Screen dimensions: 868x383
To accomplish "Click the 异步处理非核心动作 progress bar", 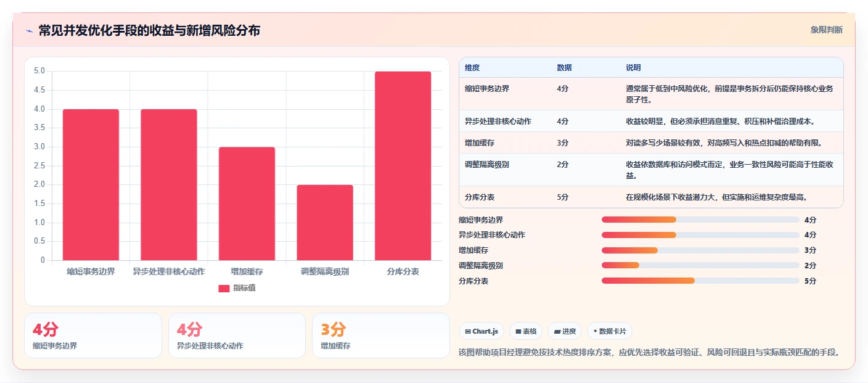I will tap(700, 235).
